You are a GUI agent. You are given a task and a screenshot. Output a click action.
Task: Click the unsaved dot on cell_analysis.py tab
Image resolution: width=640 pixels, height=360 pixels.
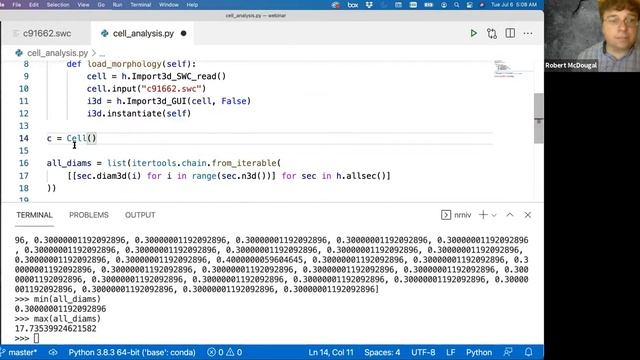click(x=184, y=33)
